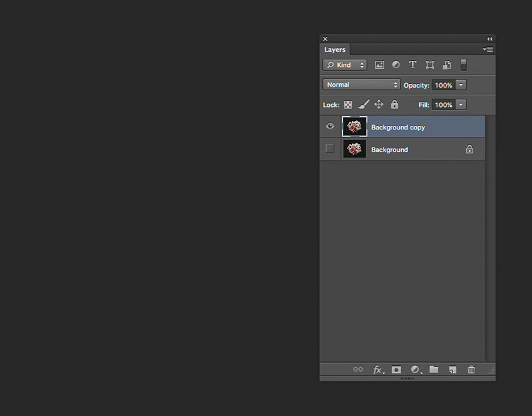This screenshot has height=416, width=532.
Task: Toggle Lock all on the layer
Action: coord(394,104)
